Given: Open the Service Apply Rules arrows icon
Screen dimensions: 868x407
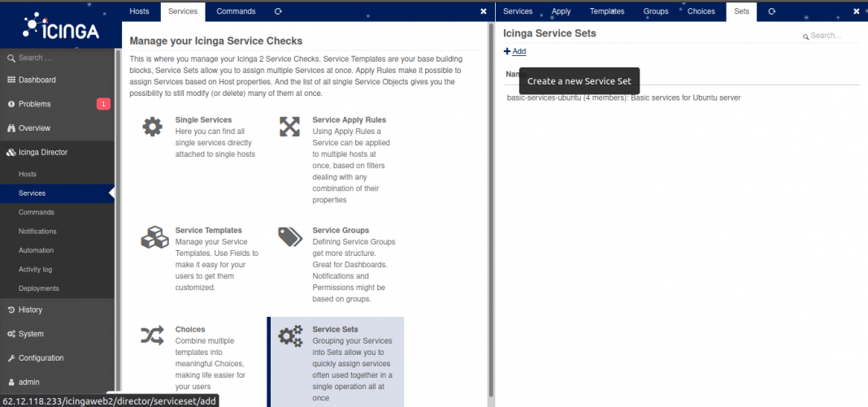Looking at the screenshot, I should click(289, 127).
